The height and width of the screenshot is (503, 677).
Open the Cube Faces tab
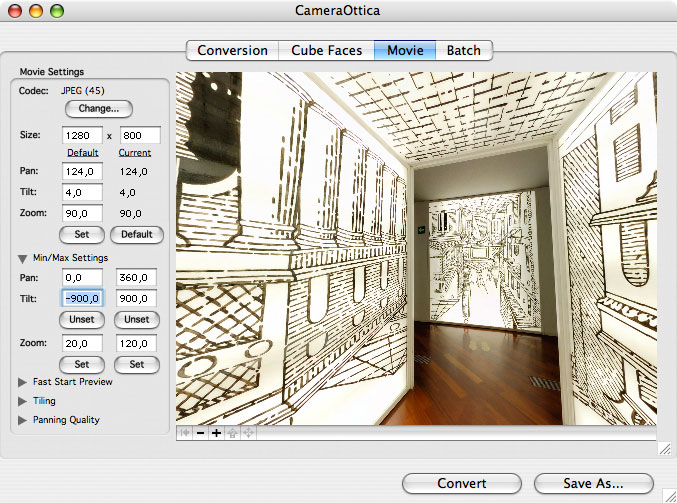click(x=326, y=51)
